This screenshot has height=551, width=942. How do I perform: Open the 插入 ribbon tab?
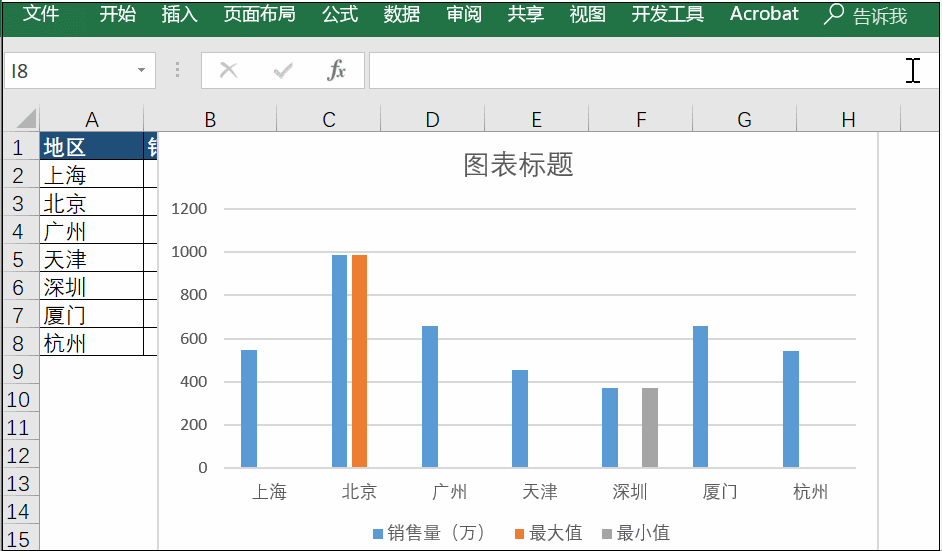coord(180,14)
